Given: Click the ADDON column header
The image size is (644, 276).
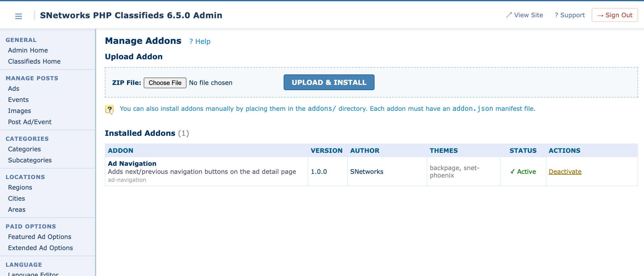Looking at the screenshot, I should [121, 151].
